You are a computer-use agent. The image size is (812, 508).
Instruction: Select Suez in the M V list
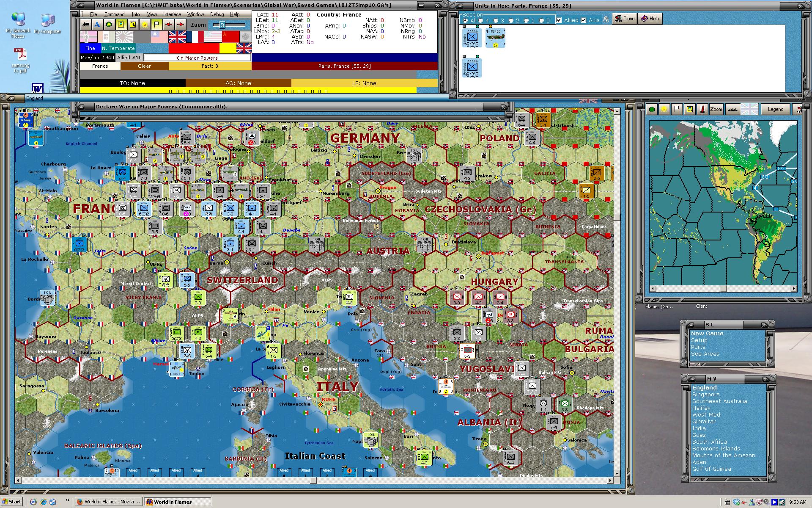[699, 435]
